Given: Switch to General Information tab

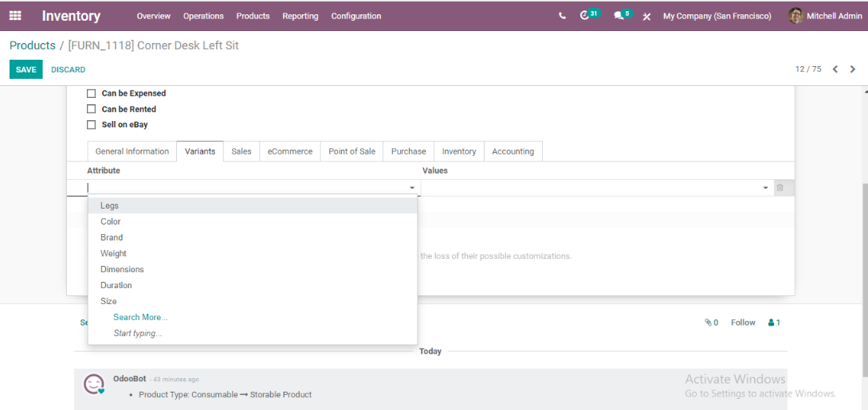Looking at the screenshot, I should click(x=132, y=151).
